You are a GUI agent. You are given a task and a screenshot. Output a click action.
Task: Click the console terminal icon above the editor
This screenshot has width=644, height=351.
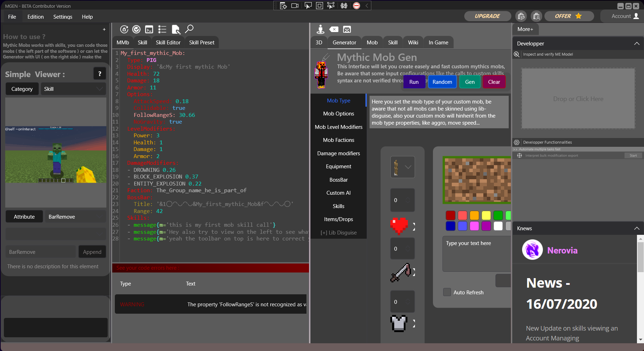click(149, 29)
